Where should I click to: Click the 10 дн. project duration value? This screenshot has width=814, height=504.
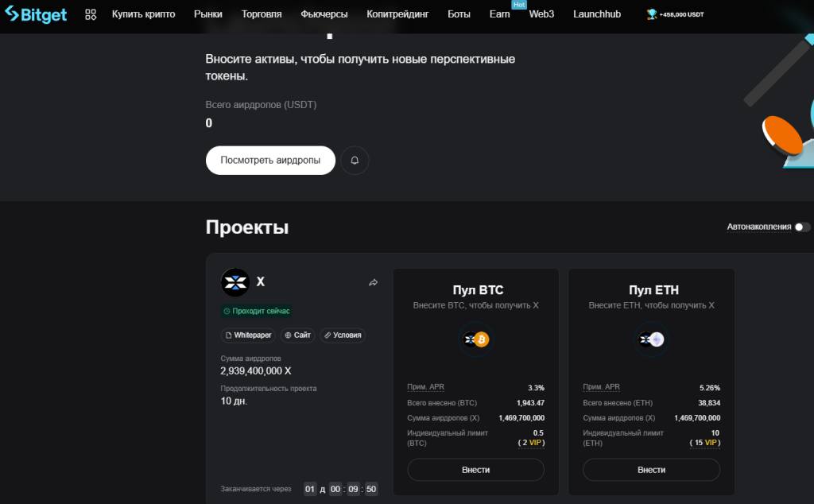(x=235, y=401)
